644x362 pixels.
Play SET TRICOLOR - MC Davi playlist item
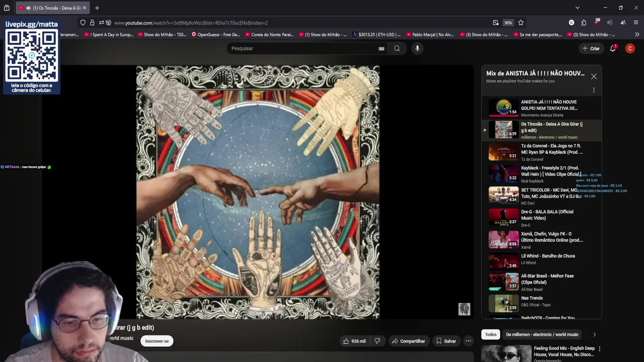pyautogui.click(x=541, y=196)
